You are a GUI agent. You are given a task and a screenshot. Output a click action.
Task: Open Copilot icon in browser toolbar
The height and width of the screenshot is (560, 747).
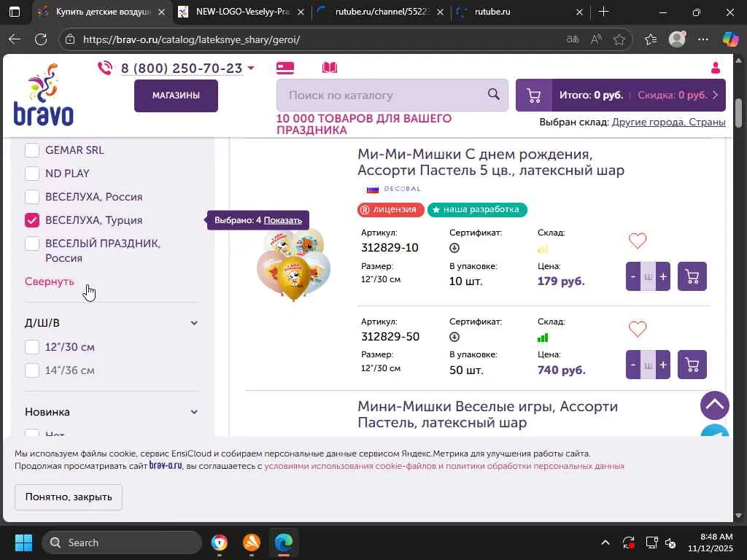click(x=730, y=39)
